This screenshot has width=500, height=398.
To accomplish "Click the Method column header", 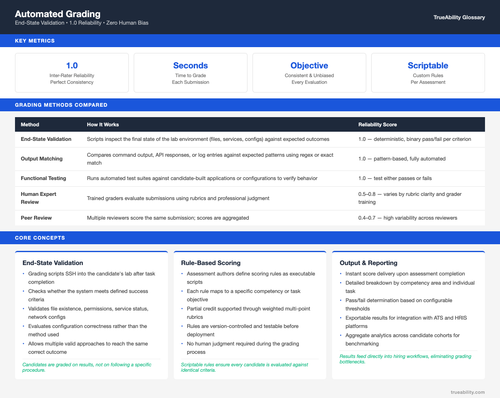I will coord(30,125).
